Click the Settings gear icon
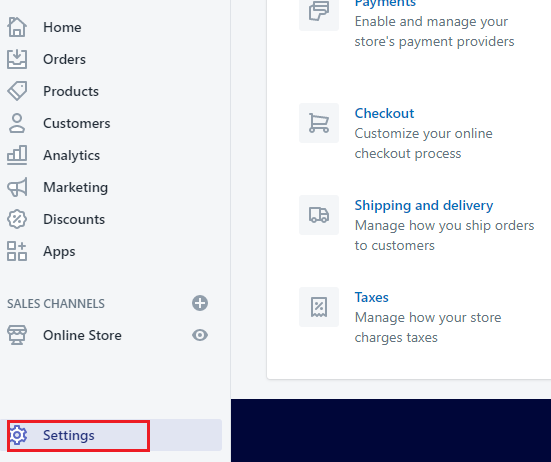This screenshot has width=551, height=462. coord(18,435)
